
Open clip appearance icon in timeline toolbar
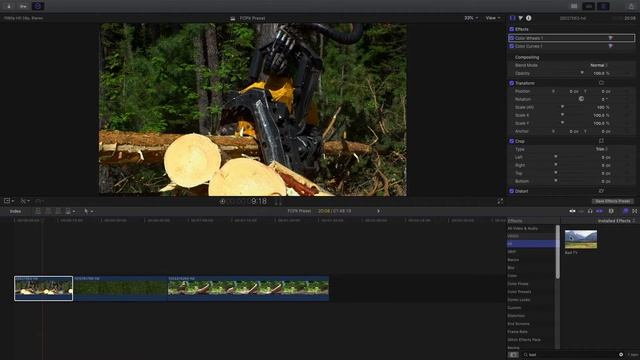[611, 211]
